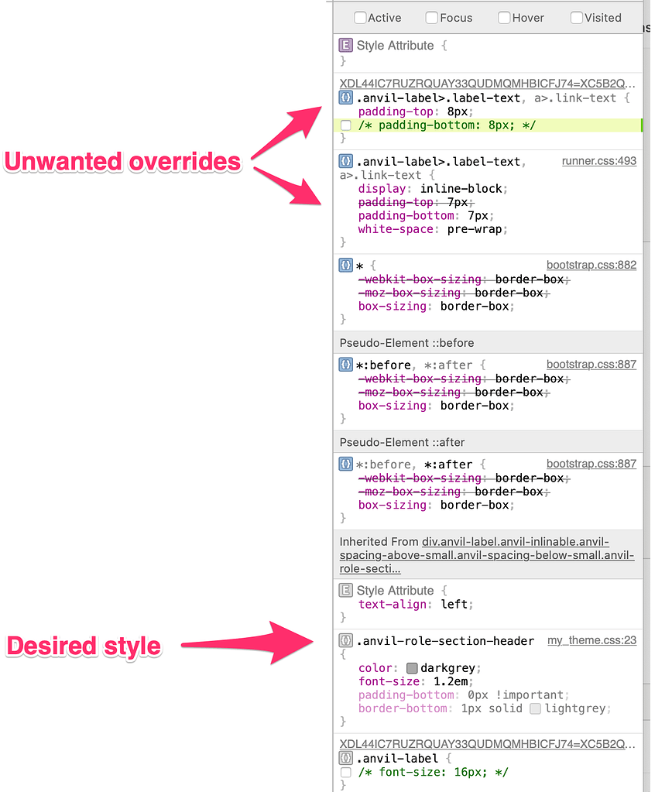This screenshot has width=672, height=792.
Task: Click the braces icon of the *:after pseudo-element rule
Action: (345, 463)
